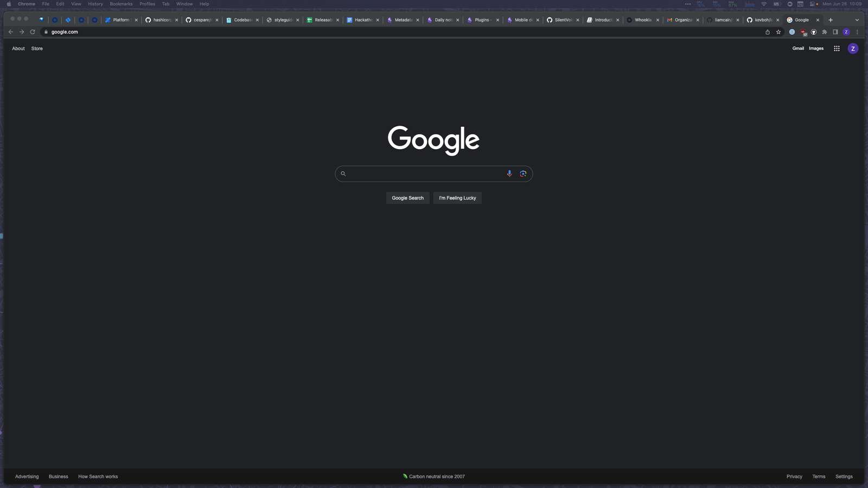Switch to the hashicorp GitHub tab

click(162, 20)
